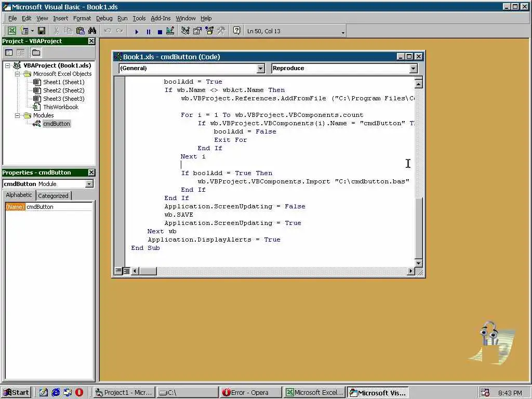Switch to Microsoft Excel taskbar button
This screenshot has height=399, width=532.
[x=314, y=393]
